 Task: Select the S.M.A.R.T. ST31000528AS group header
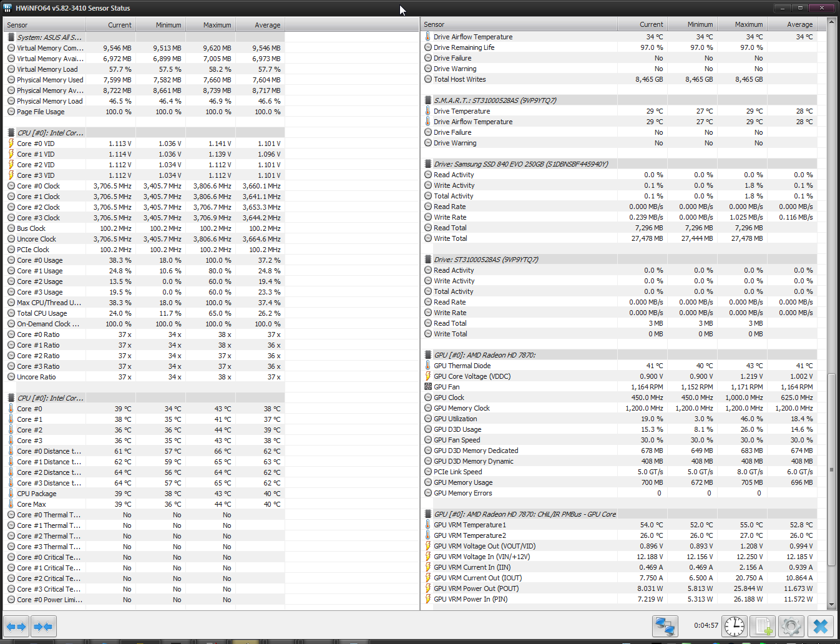tap(495, 100)
